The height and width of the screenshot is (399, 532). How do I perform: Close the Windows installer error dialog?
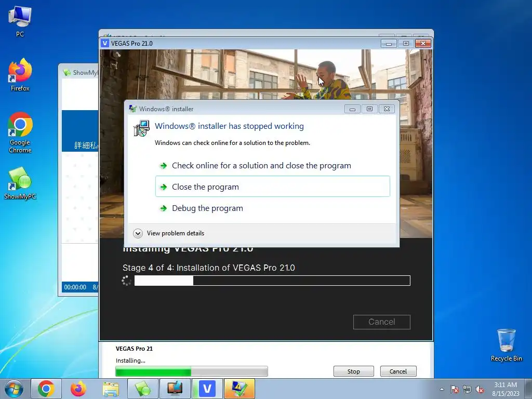point(387,109)
